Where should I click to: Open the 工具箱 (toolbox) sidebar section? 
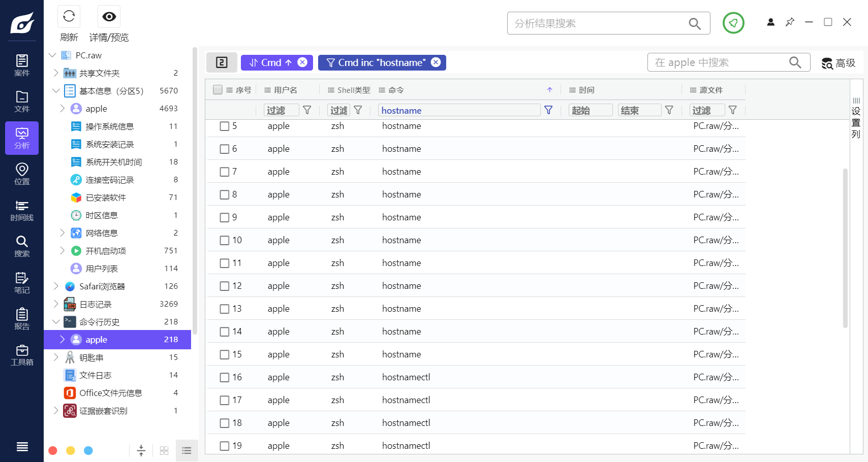point(22,355)
